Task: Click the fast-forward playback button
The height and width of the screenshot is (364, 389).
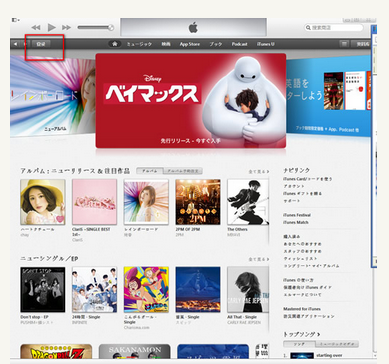Action: pos(66,28)
